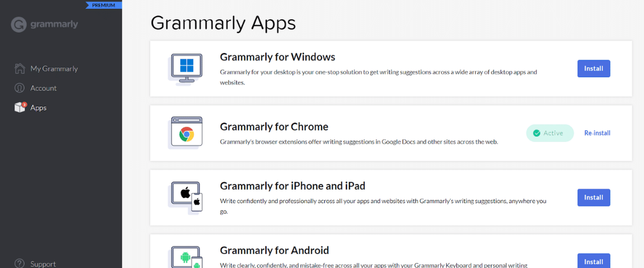
Task: Click the Apps box icon with badge
Action: click(20, 107)
